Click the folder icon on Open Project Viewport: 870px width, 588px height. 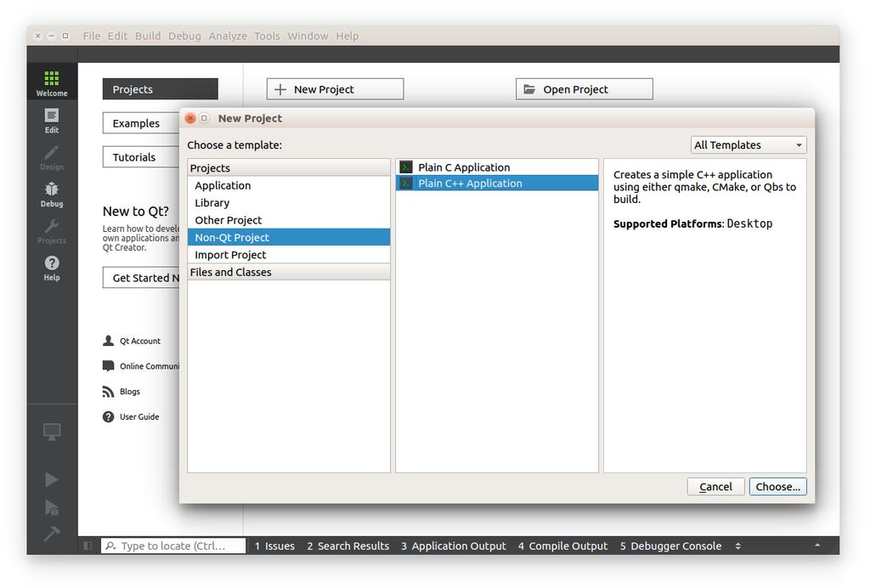pyautogui.click(x=530, y=89)
